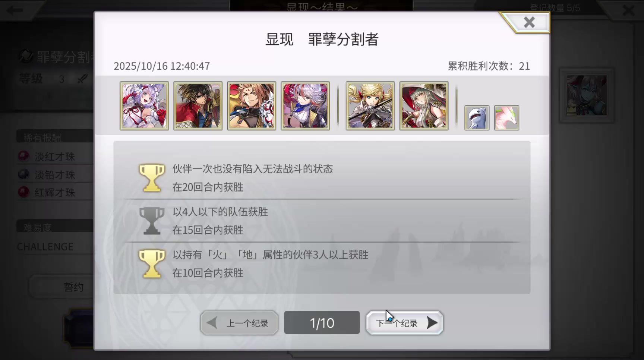Click the first gold trophy icon

(152, 178)
